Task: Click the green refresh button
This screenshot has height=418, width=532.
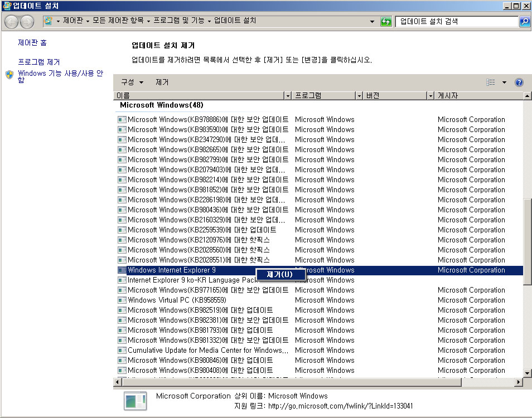Action: click(x=386, y=22)
